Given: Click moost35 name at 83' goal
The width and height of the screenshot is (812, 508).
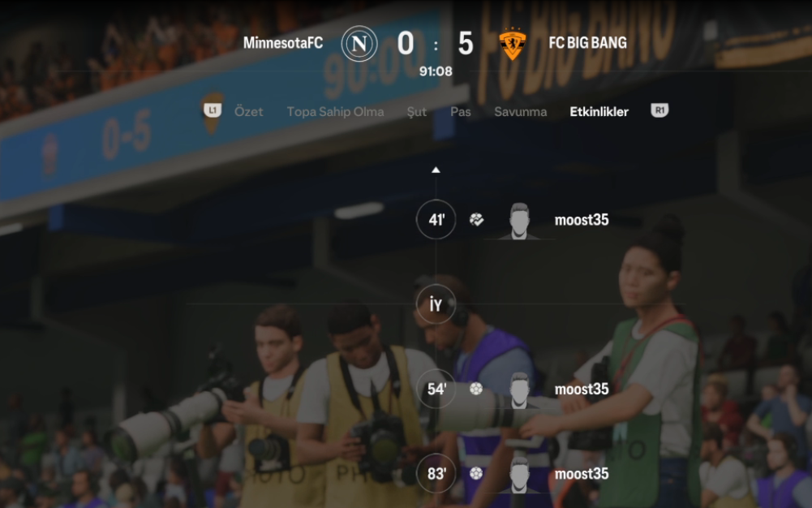Looking at the screenshot, I should pyautogui.click(x=582, y=474).
